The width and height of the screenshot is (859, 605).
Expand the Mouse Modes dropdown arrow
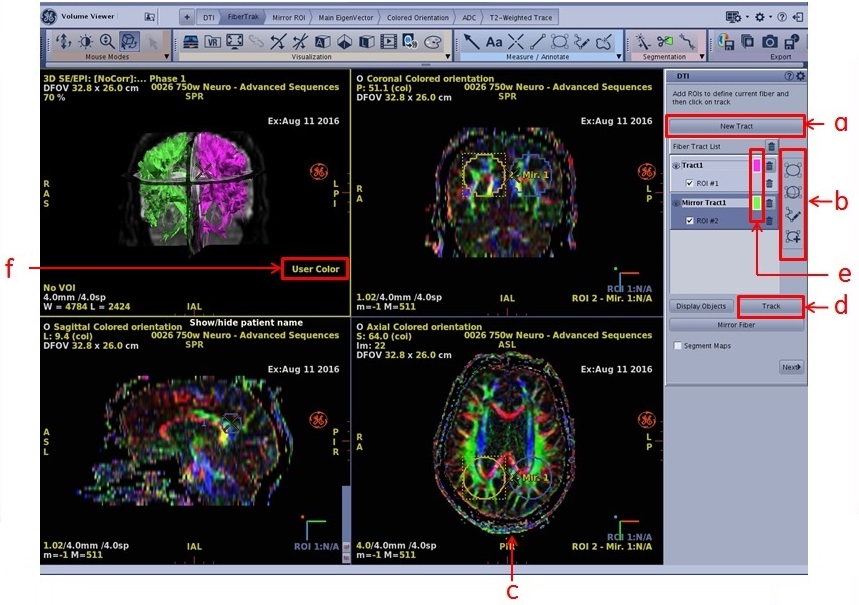pyautogui.click(x=166, y=58)
